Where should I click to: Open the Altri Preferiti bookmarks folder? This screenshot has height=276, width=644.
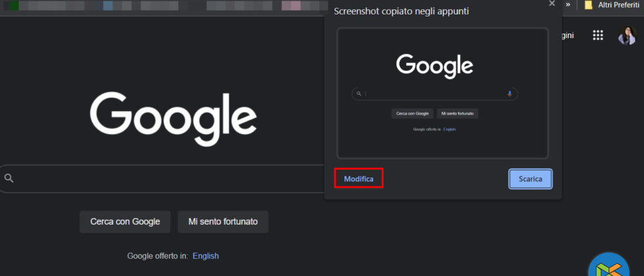click(x=612, y=5)
